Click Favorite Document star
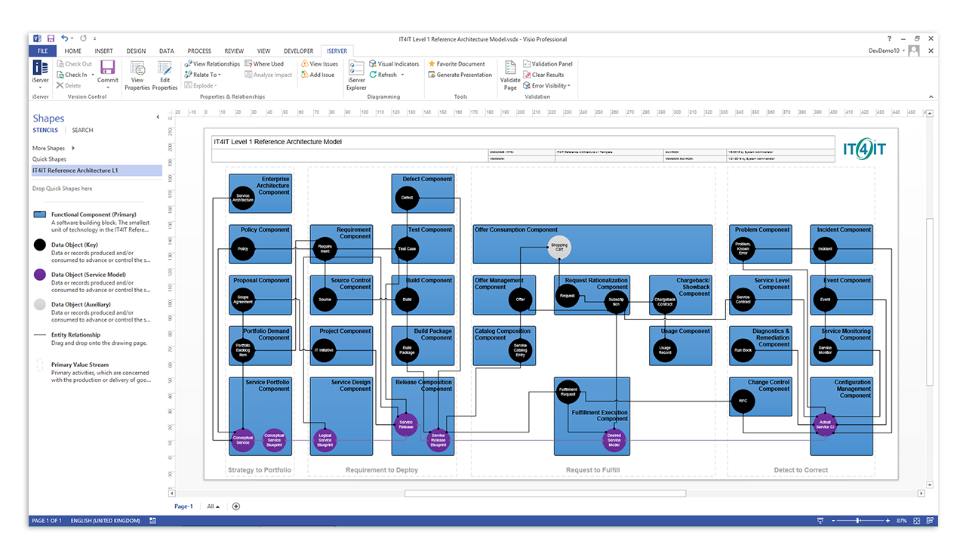The width and height of the screenshot is (966, 560). (x=431, y=64)
